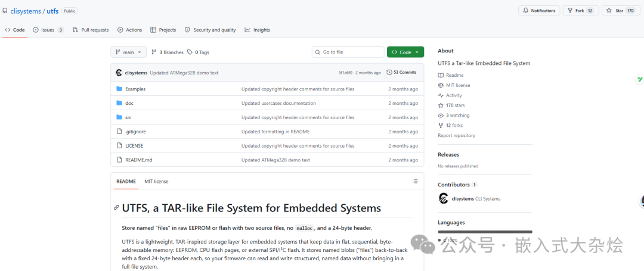Open the README outline list icon
The width and height of the screenshot is (644, 271).
pyautogui.click(x=415, y=181)
